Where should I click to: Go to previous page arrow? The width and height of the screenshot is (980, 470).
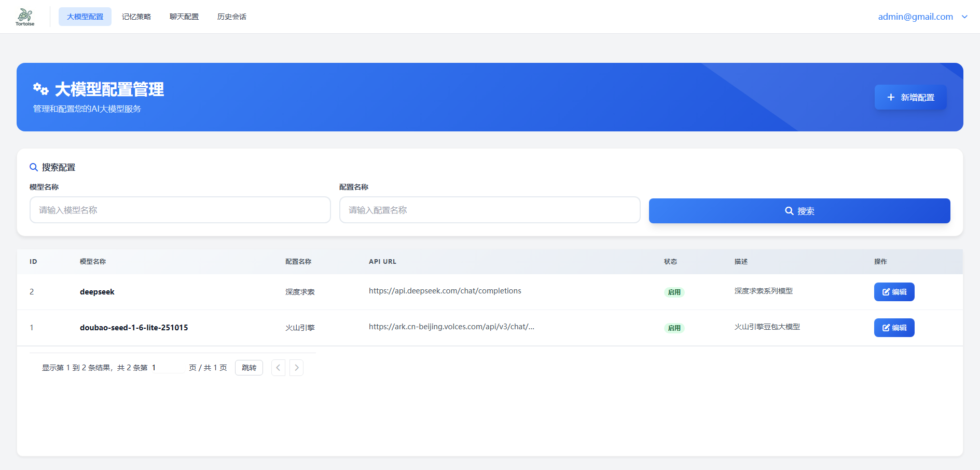(x=279, y=368)
